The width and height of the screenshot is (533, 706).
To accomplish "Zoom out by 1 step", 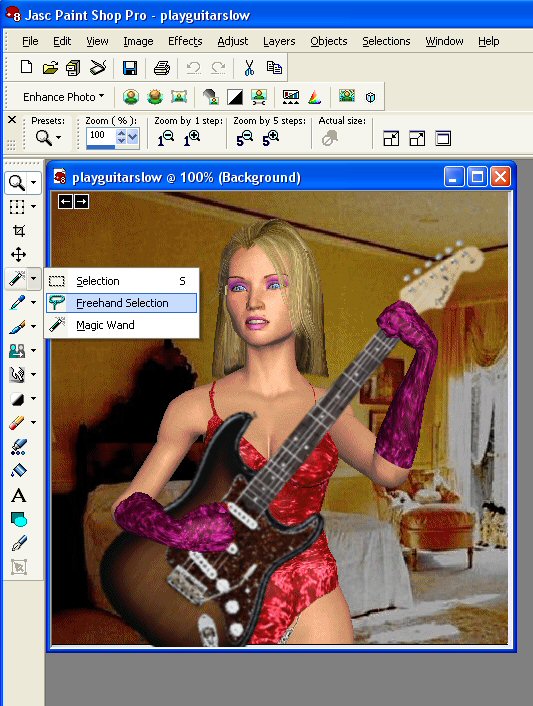I will click(x=166, y=138).
